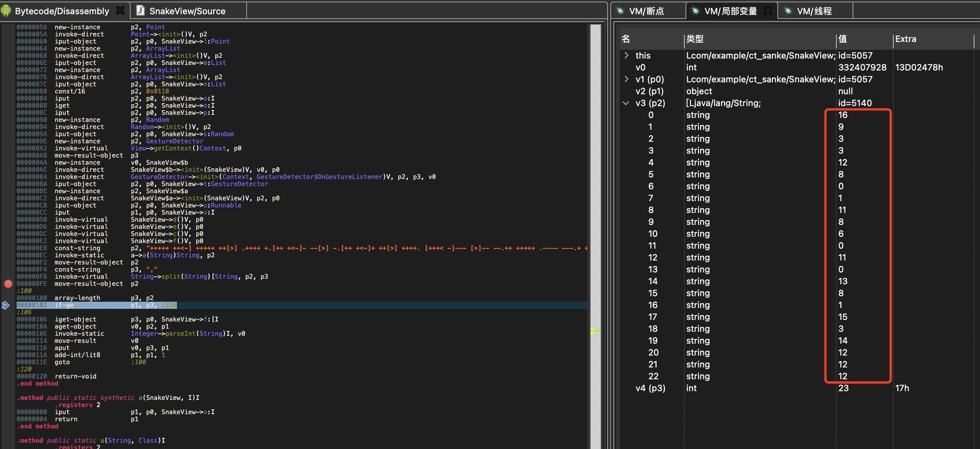Switch to the SnakeView/Source tab

187,11
